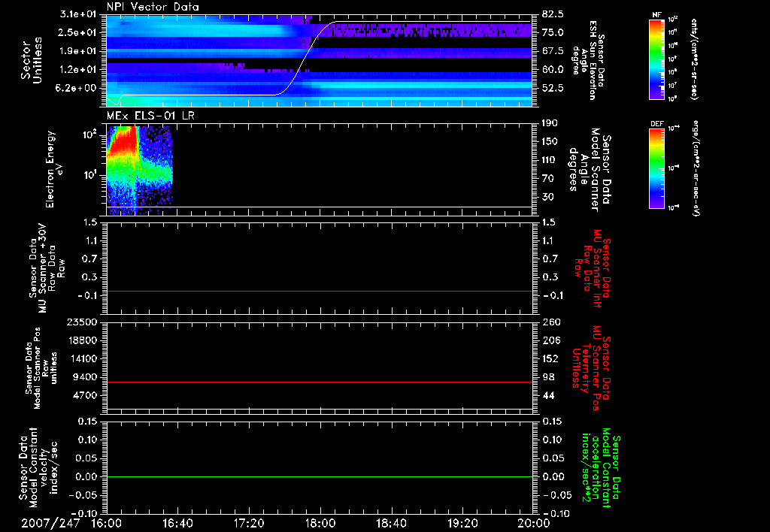Click the 2007/247 date label
The width and height of the screenshot is (770, 532).
pyautogui.click(x=50, y=523)
